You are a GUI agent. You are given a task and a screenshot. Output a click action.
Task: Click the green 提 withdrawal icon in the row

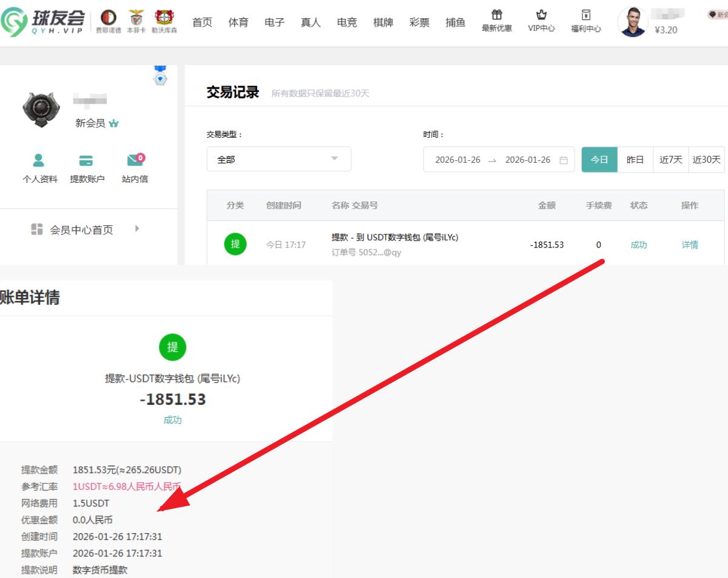click(235, 244)
